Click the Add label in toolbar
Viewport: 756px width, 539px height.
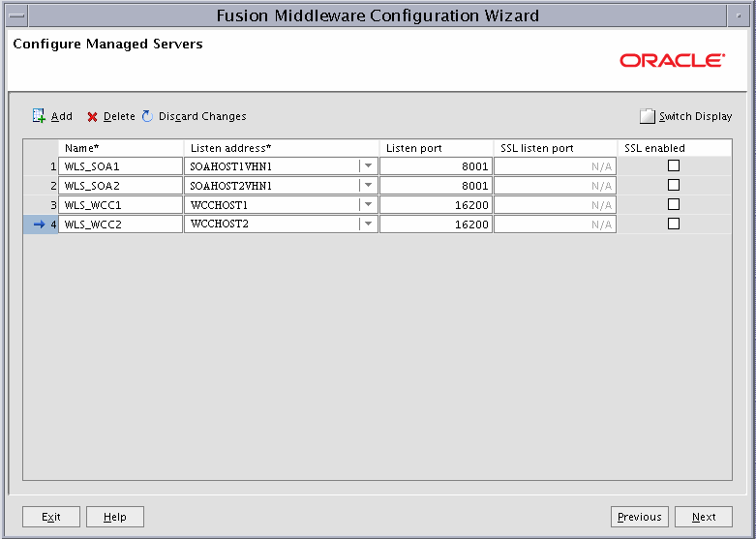click(x=62, y=116)
